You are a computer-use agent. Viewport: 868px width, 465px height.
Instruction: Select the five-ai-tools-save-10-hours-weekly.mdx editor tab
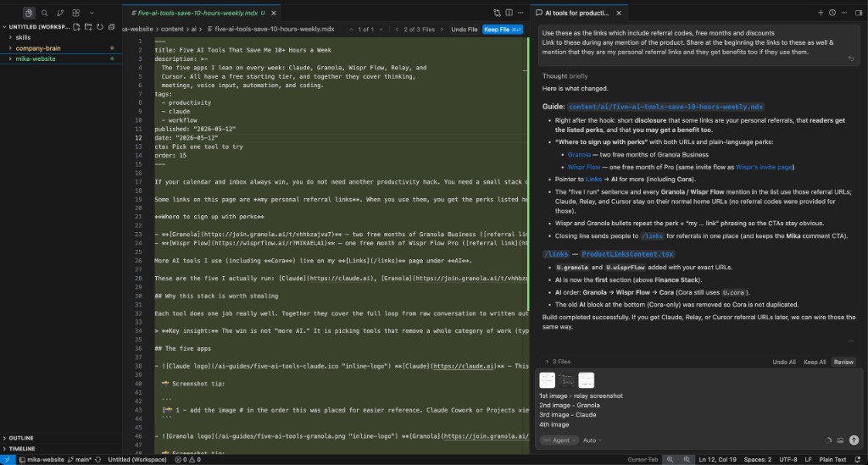point(198,13)
